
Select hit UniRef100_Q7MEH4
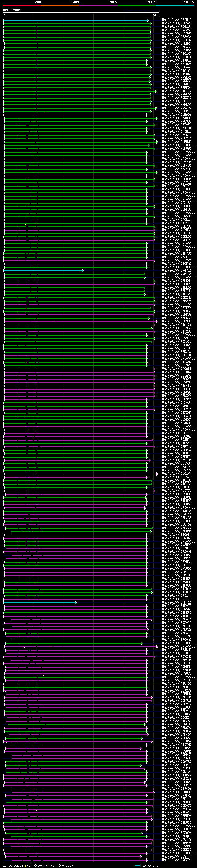point(177,281)
